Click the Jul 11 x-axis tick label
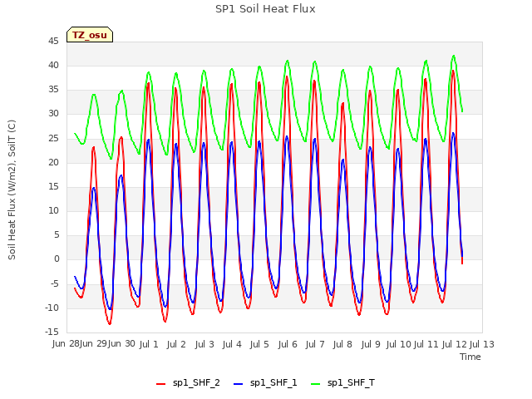Screen dimensions: 532x399 coord(426,344)
